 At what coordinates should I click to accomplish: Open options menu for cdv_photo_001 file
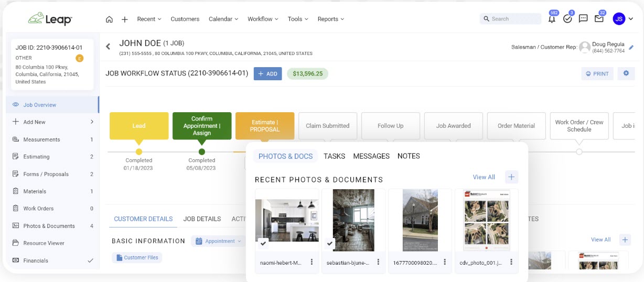click(511, 262)
